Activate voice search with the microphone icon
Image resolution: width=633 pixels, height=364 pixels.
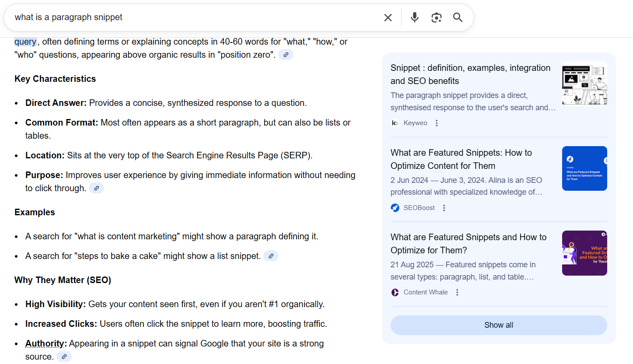(414, 17)
